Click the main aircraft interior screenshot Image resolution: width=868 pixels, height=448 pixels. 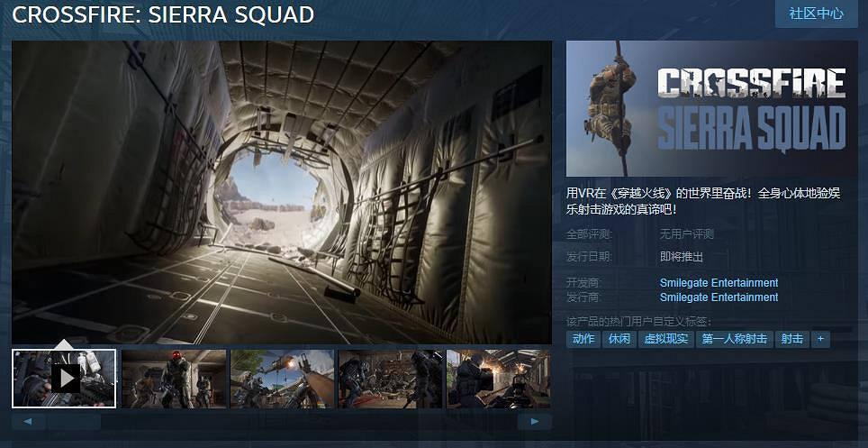(x=281, y=191)
